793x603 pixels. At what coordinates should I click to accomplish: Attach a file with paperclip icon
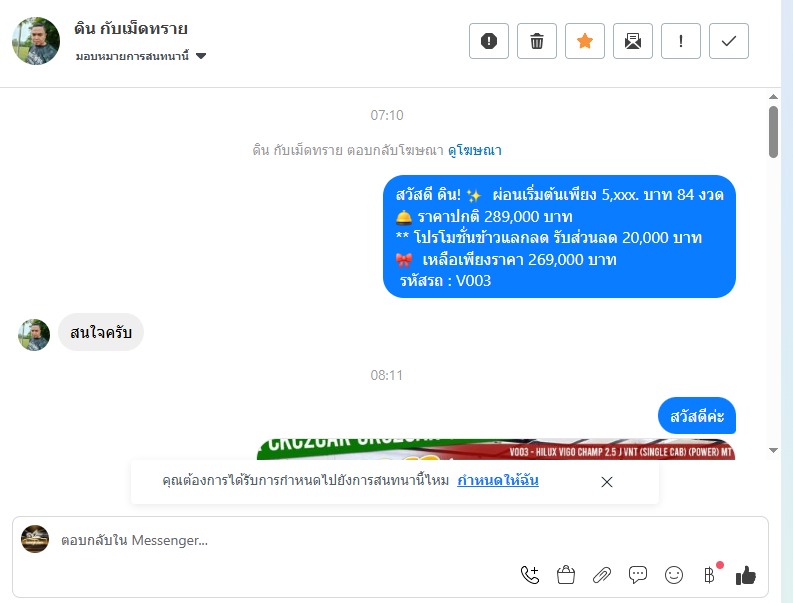point(602,575)
